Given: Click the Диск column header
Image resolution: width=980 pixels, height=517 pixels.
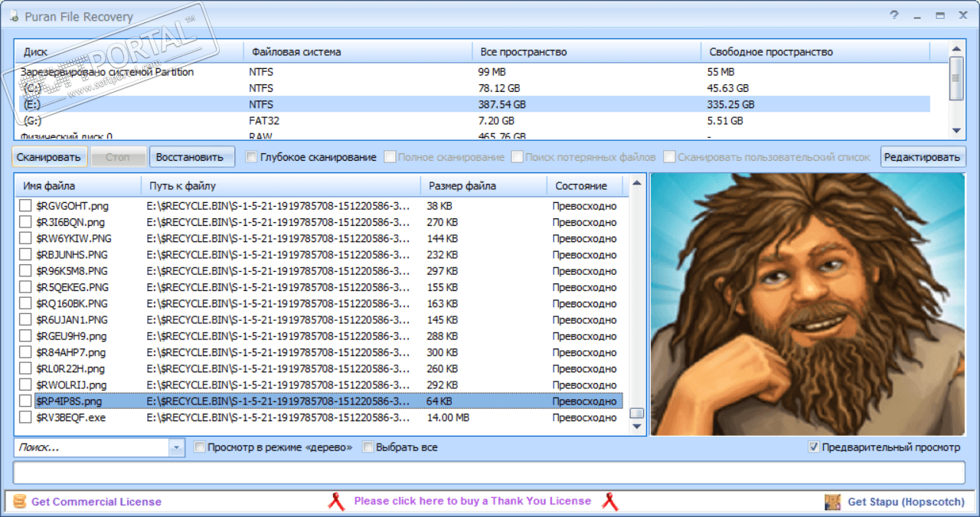Looking at the screenshot, I should [129, 52].
